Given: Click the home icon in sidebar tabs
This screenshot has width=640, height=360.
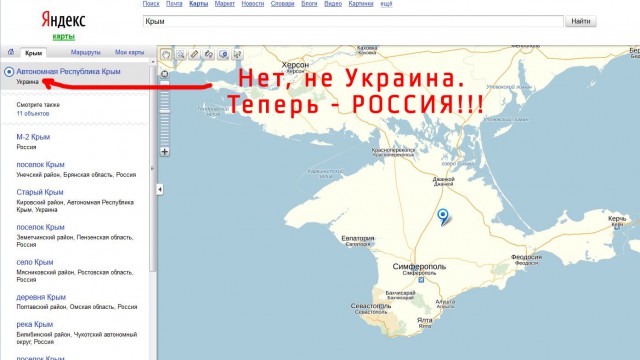Looking at the screenshot, I should pyautogui.click(x=11, y=52).
